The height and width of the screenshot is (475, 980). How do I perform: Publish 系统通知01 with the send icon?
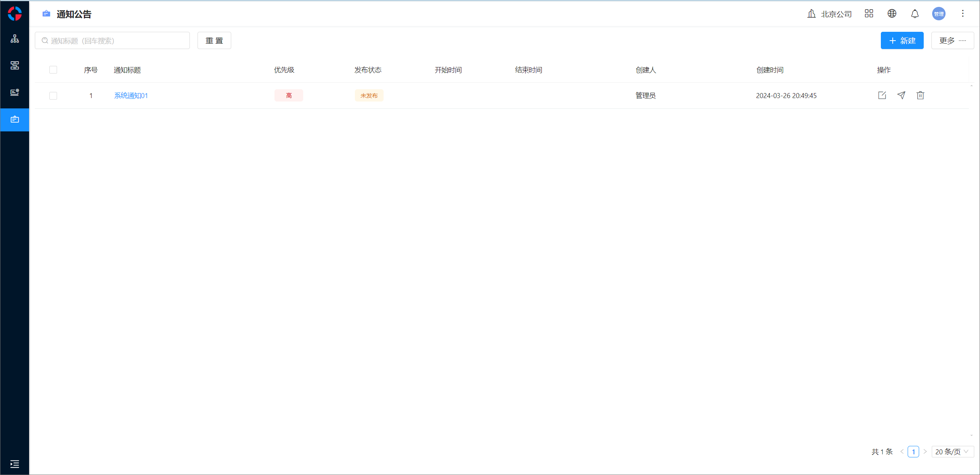[x=901, y=95]
